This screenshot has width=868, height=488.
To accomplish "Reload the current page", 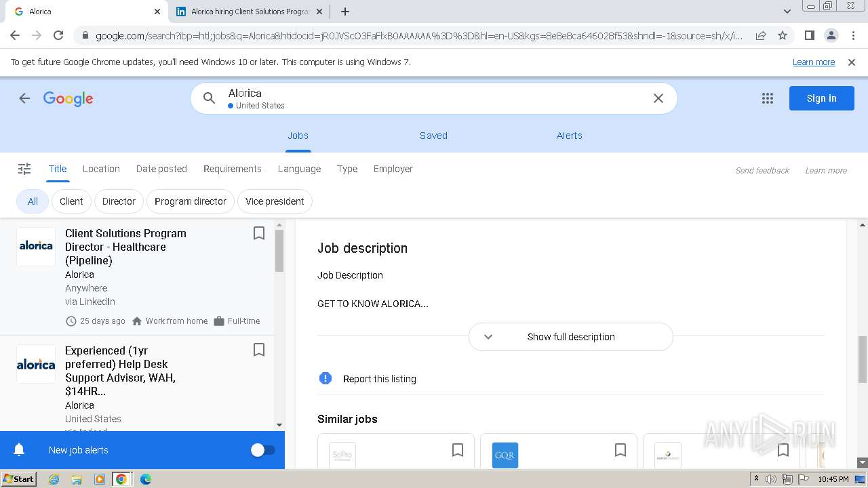I will click(58, 35).
